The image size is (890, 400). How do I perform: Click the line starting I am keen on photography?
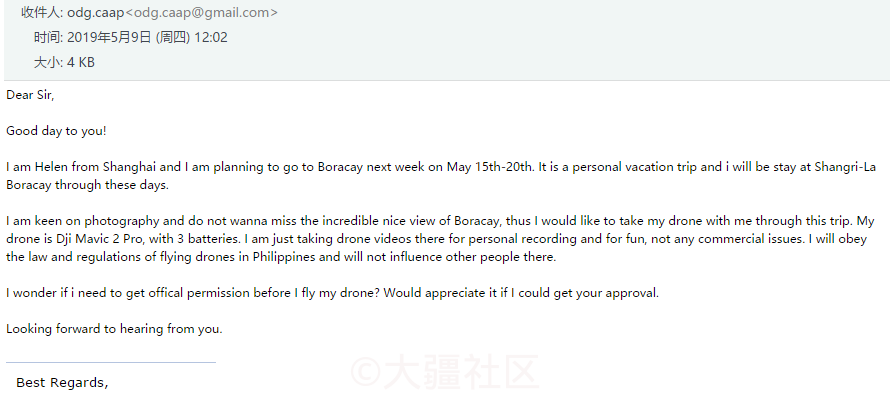pyautogui.click(x=440, y=221)
